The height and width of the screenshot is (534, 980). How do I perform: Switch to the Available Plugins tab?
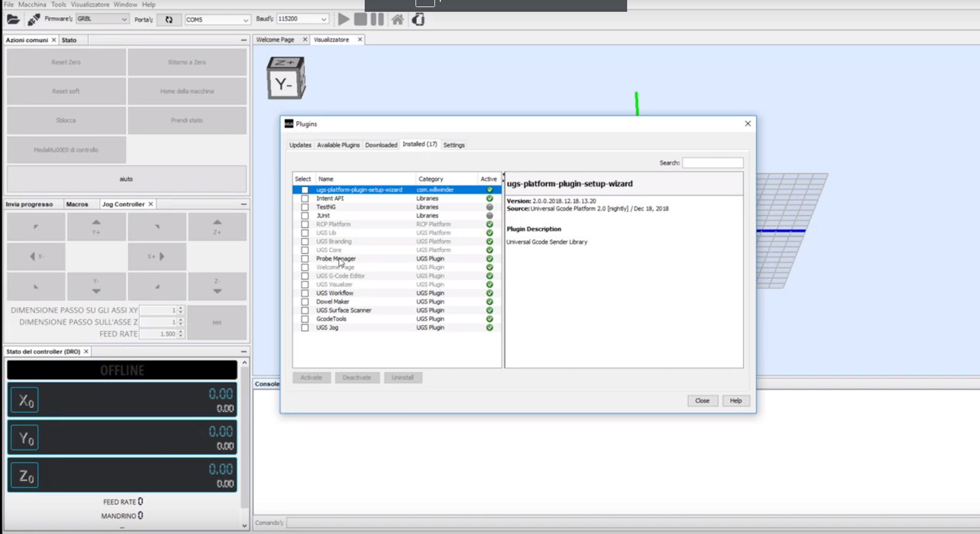[x=338, y=145]
